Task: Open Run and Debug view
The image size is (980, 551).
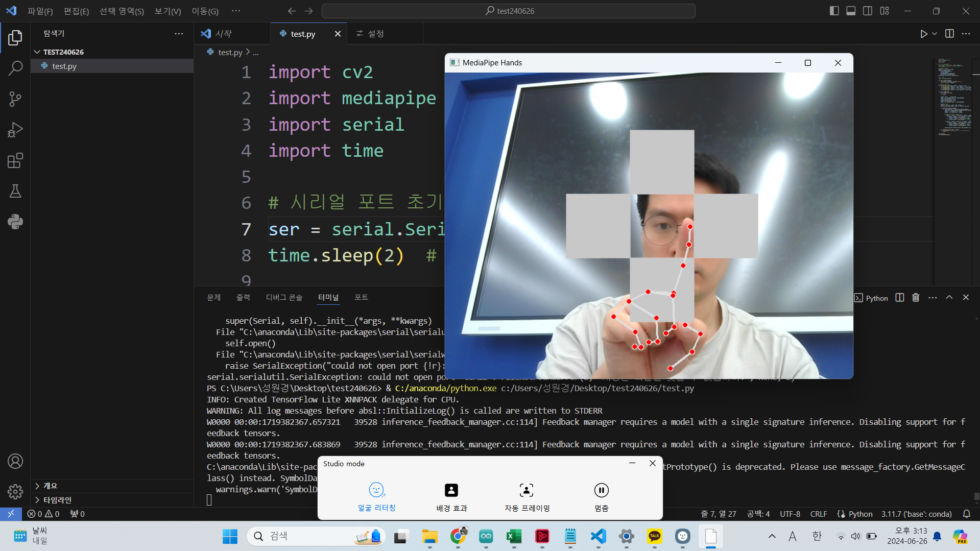Action: point(15,130)
